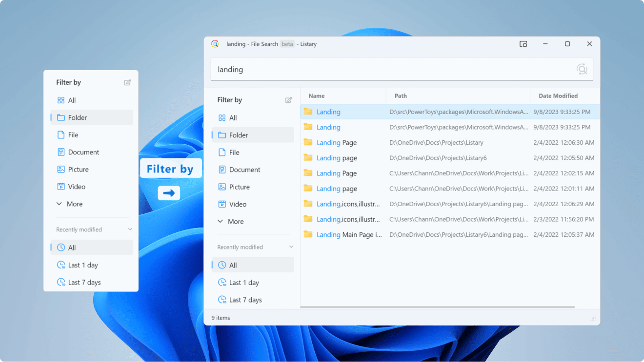Click the path "D:\OneDrive\Docs\Projects\Listary6"
The width and height of the screenshot is (644, 362).
(x=438, y=158)
